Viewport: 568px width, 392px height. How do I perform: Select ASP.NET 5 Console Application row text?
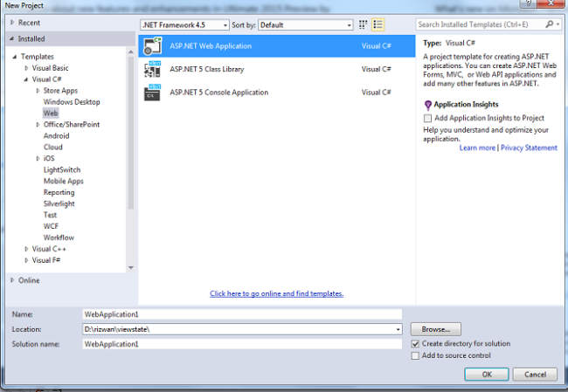click(219, 93)
